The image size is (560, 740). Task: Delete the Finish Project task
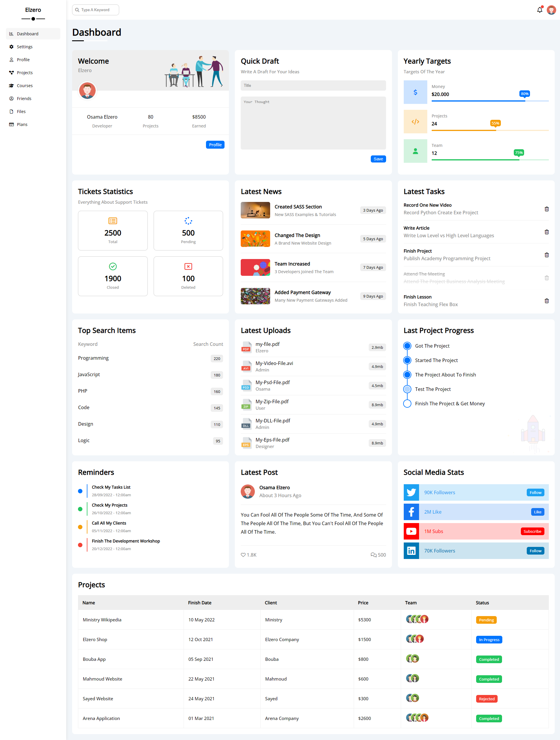click(546, 255)
